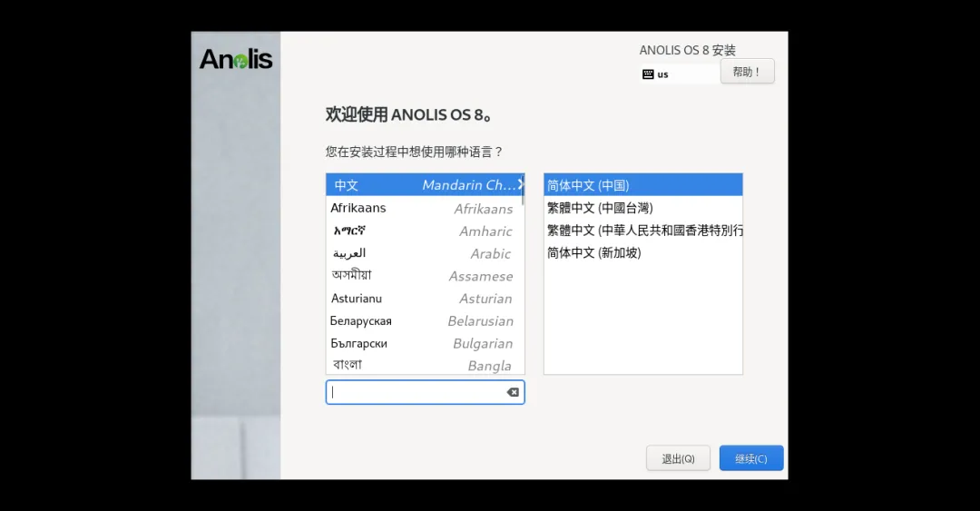Choose the 繁體中文 香港特別行政區 locale
Screen dimensions: 980x511
(x=643, y=231)
